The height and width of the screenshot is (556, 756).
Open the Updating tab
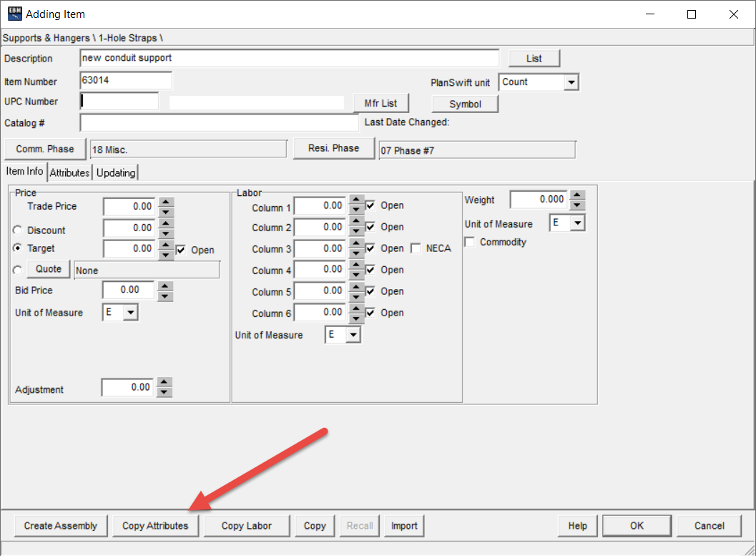tap(115, 172)
